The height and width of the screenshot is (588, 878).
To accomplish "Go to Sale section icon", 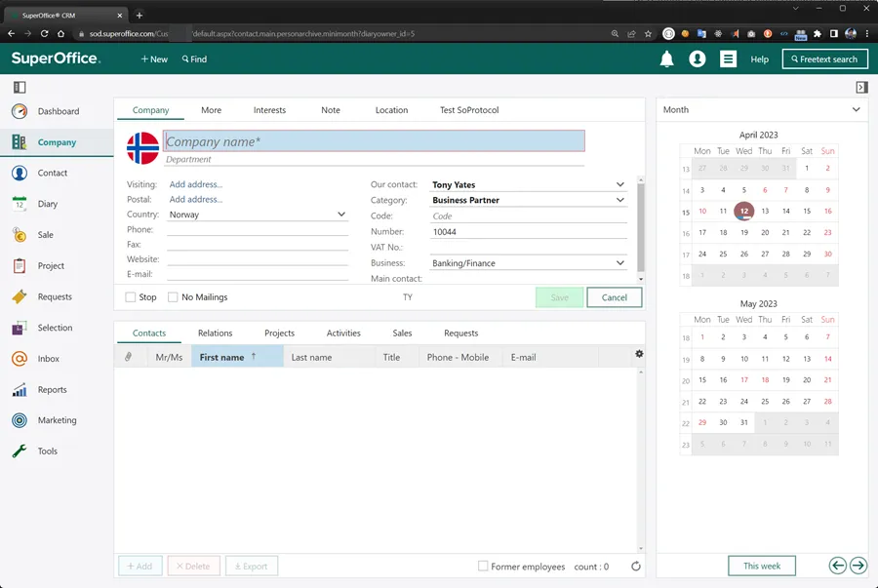I will 20,235.
